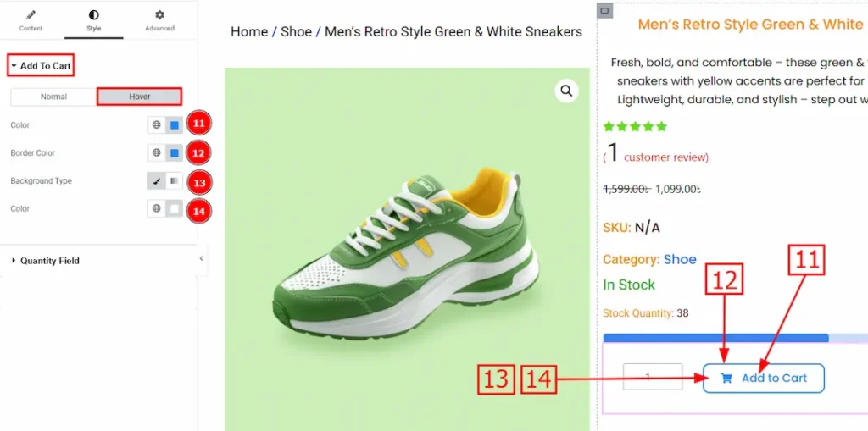Open the blue text Color swatch
Screen dimensions: 868x431
point(174,125)
